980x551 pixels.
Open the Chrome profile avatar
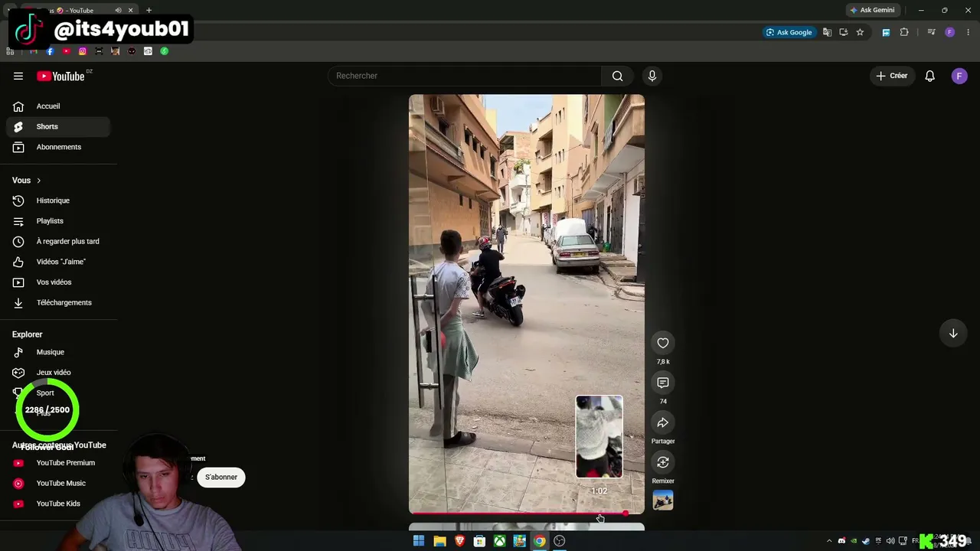pyautogui.click(x=950, y=32)
